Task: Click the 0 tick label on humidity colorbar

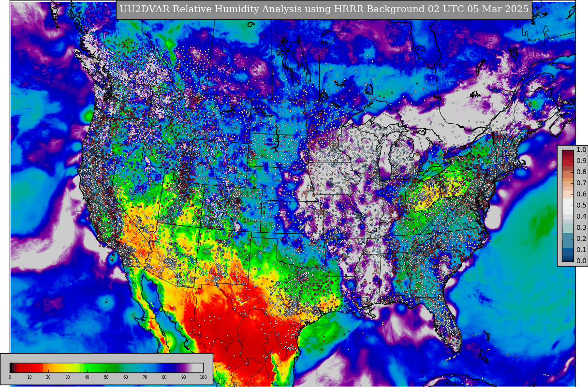Action: pyautogui.click(x=10, y=377)
